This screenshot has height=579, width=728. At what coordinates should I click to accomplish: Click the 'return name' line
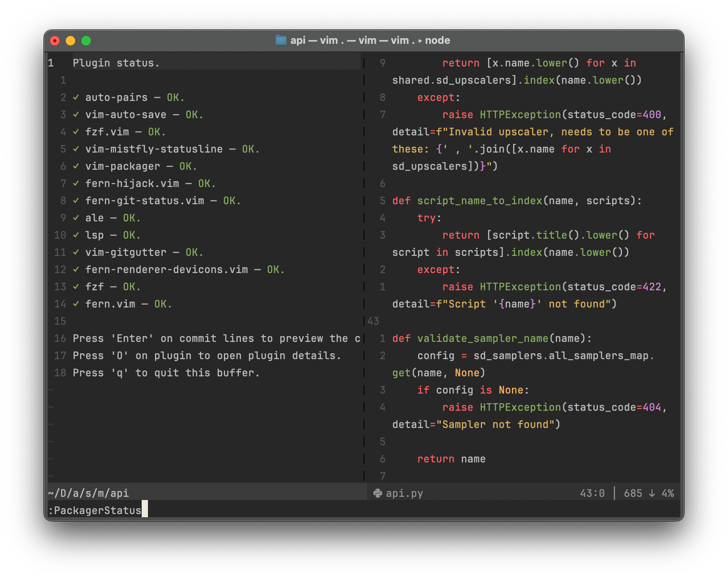(452, 459)
